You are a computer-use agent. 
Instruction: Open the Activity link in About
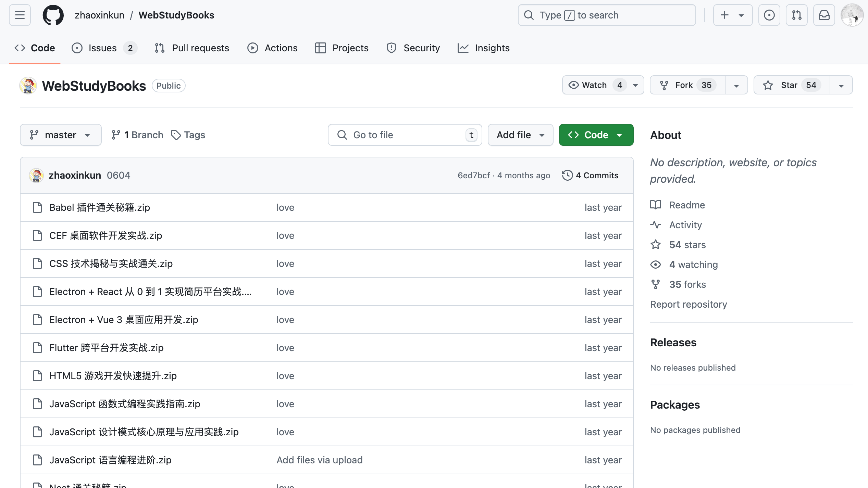pyautogui.click(x=685, y=225)
